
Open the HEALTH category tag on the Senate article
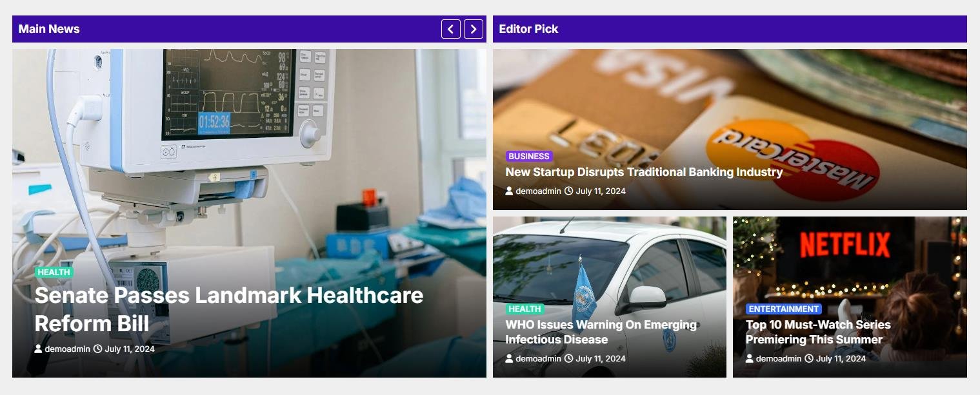click(54, 273)
